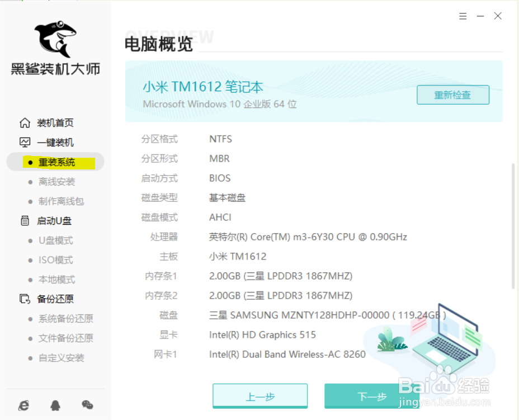Click the 基本磁盘 disk type value
Image resolution: width=519 pixels, height=420 pixels.
228,197
